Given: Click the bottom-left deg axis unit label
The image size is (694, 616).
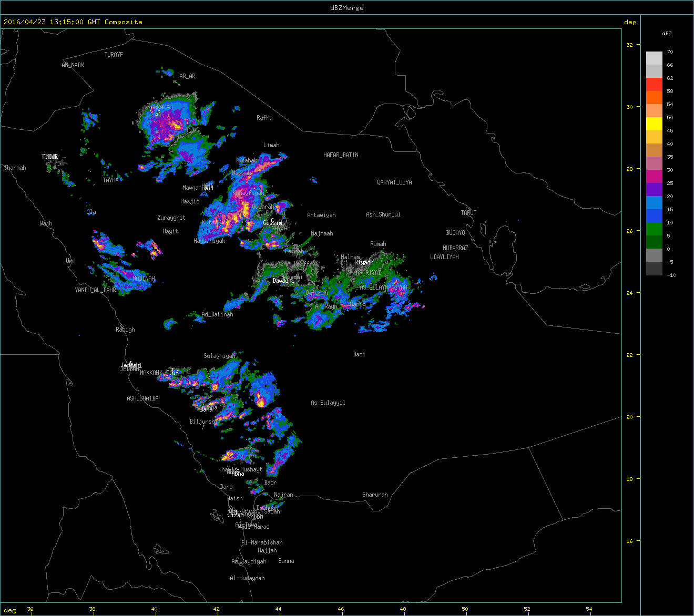Looking at the screenshot, I should tap(10, 611).
